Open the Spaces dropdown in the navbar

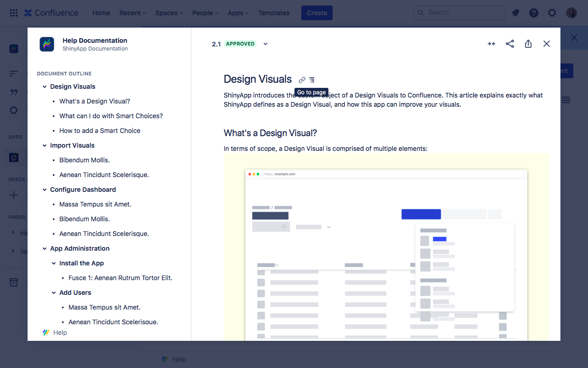click(169, 12)
